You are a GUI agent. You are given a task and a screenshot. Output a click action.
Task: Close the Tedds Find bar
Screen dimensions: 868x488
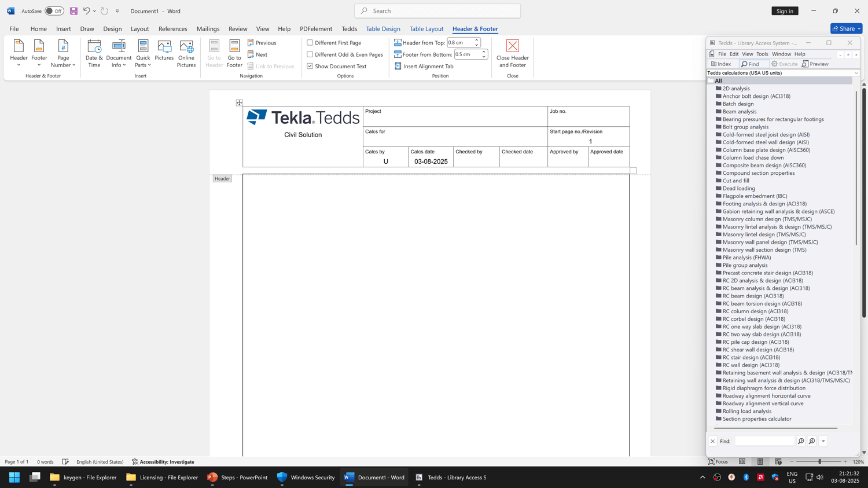713,441
